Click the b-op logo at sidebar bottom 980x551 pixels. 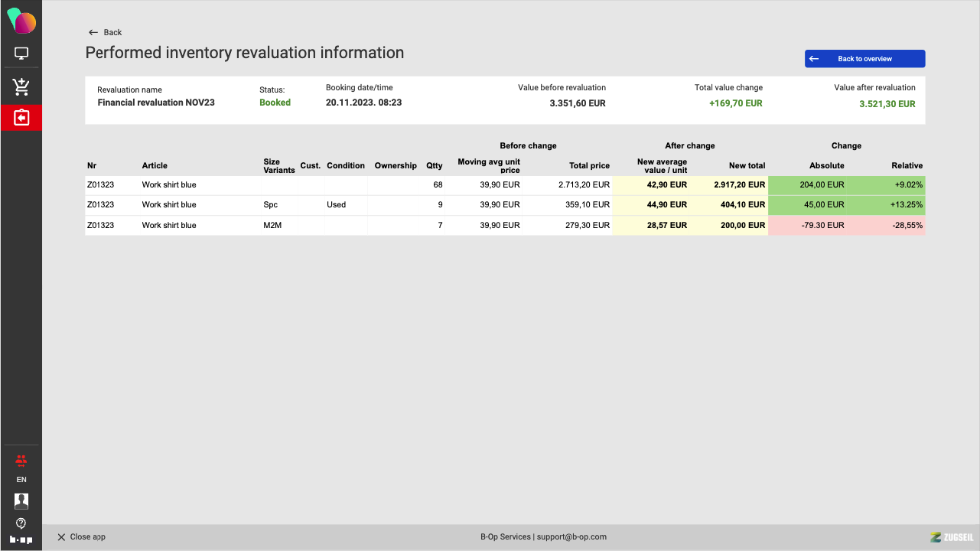point(21,540)
